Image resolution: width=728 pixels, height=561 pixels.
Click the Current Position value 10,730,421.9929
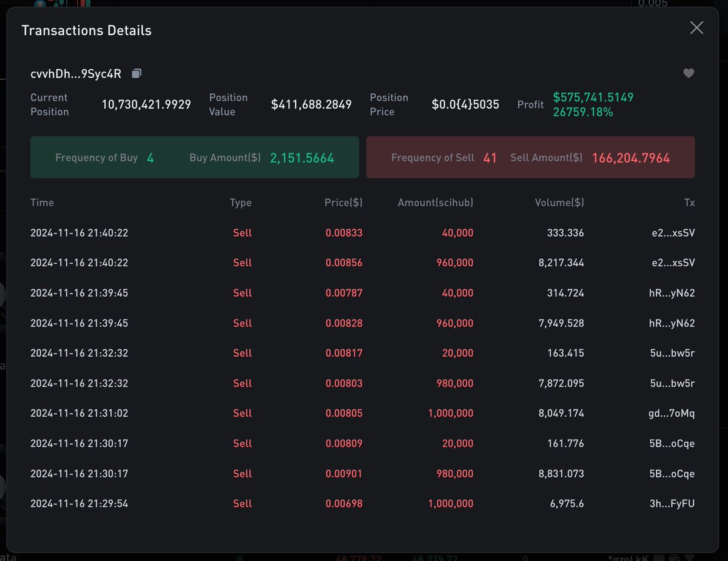146,104
